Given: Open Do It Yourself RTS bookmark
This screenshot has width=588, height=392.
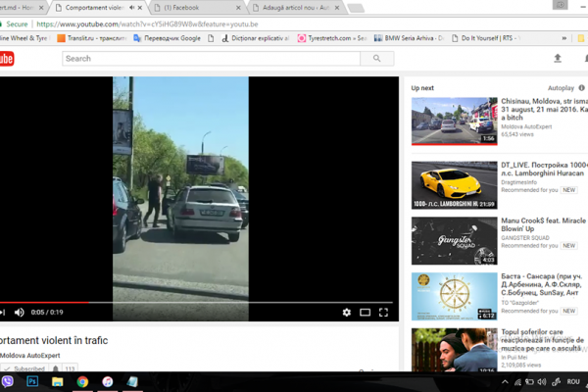Looking at the screenshot, I should pyautogui.click(x=486, y=38).
